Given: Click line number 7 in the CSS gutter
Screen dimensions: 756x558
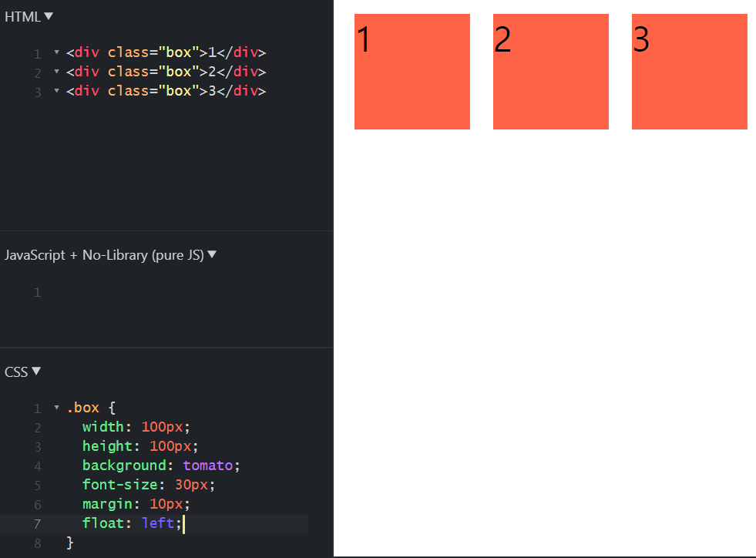Looking at the screenshot, I should coord(38,524).
